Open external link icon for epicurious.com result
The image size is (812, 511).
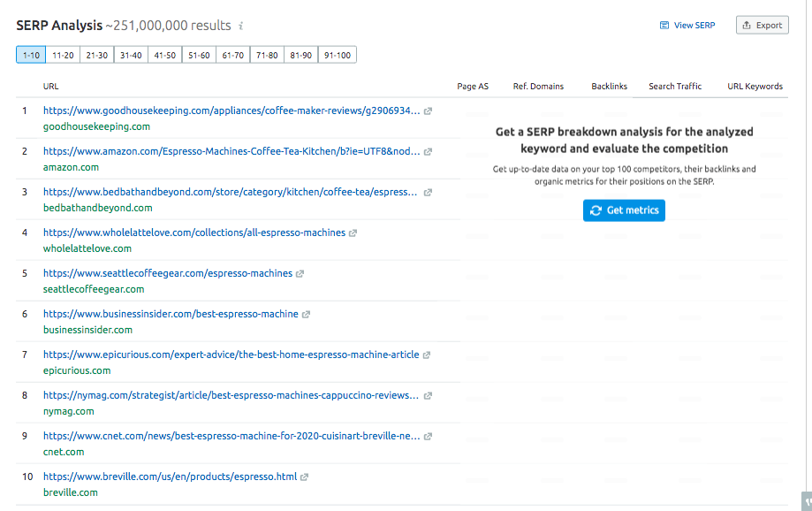(427, 355)
